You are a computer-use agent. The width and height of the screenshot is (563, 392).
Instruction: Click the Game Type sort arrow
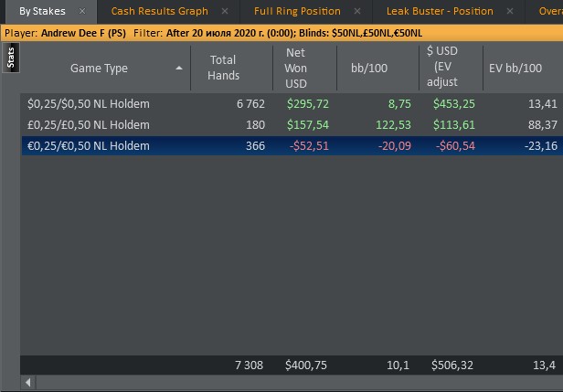[x=179, y=69]
